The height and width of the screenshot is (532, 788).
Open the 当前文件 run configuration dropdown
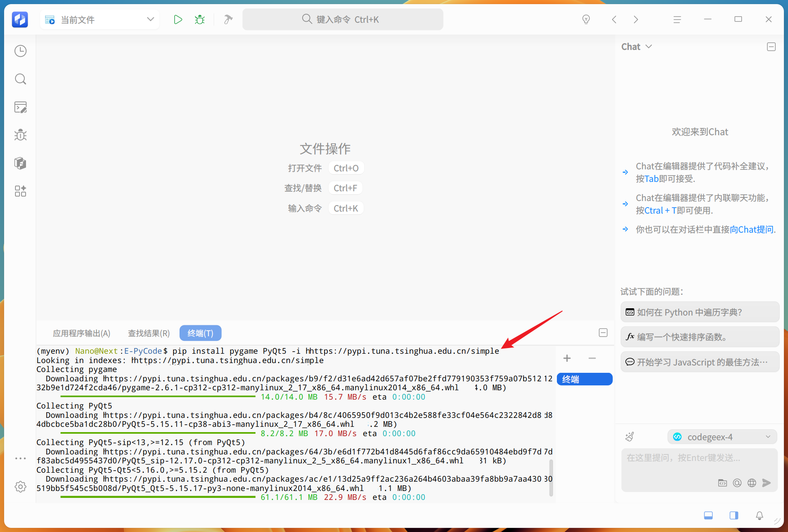point(100,19)
